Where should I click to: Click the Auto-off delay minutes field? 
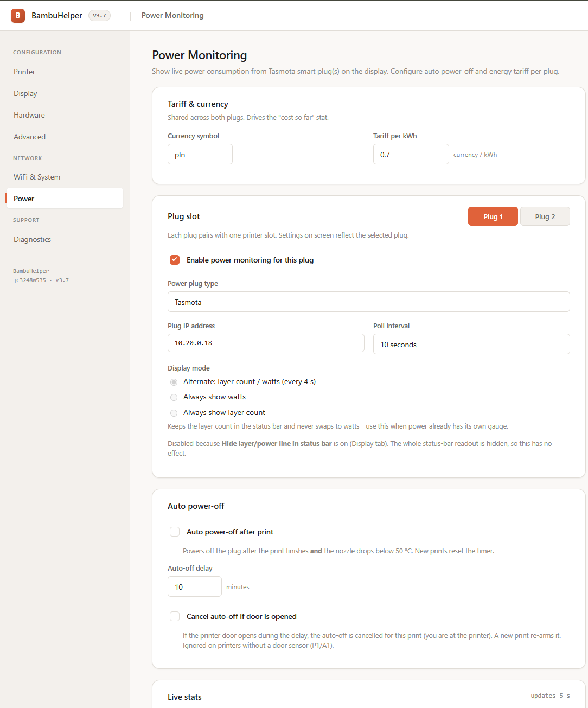(195, 586)
